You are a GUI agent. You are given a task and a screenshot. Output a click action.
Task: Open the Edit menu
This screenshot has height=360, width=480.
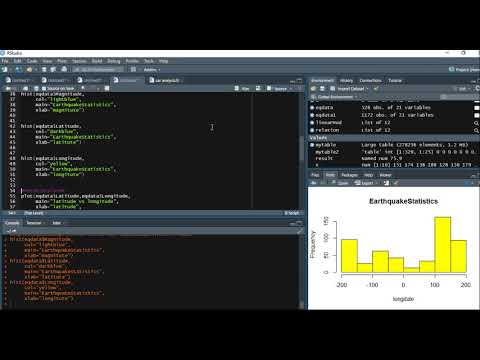[x=17, y=61]
